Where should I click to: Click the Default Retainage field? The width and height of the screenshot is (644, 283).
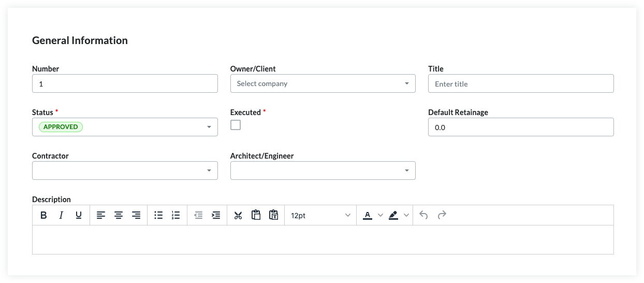[520, 127]
